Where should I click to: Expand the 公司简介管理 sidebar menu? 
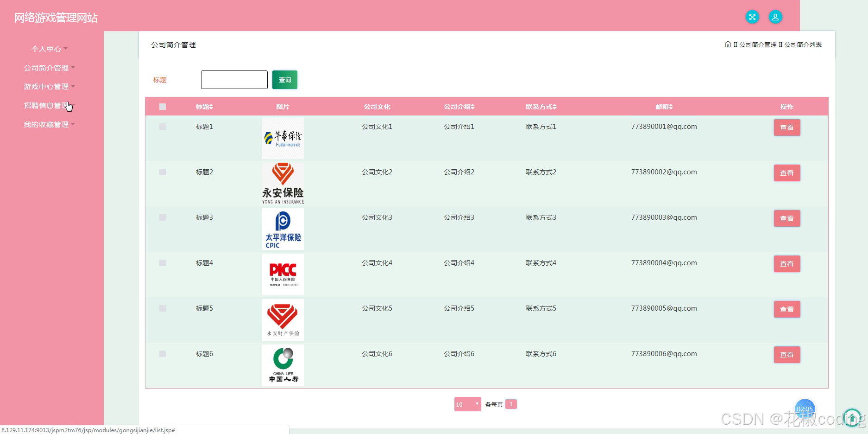49,68
